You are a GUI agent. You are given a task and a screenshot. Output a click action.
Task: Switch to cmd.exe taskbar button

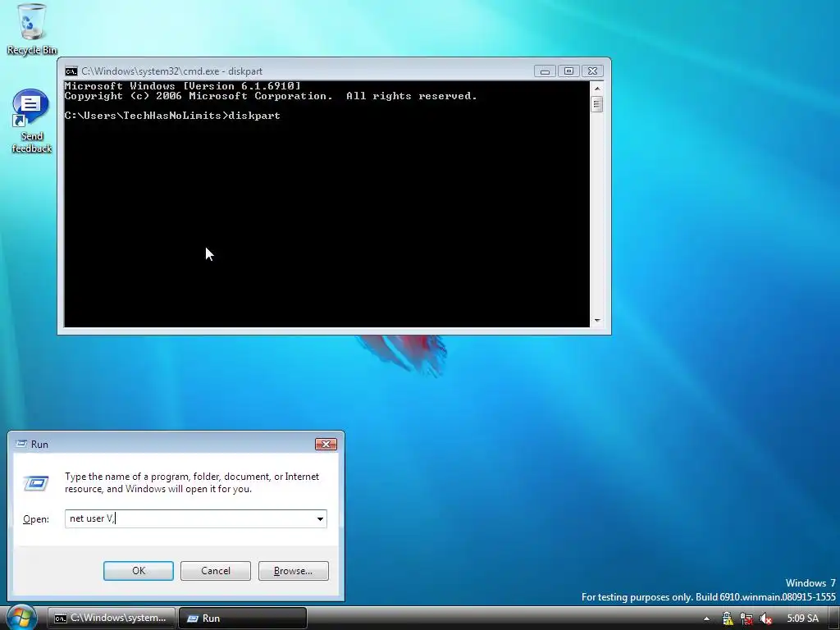point(111,619)
